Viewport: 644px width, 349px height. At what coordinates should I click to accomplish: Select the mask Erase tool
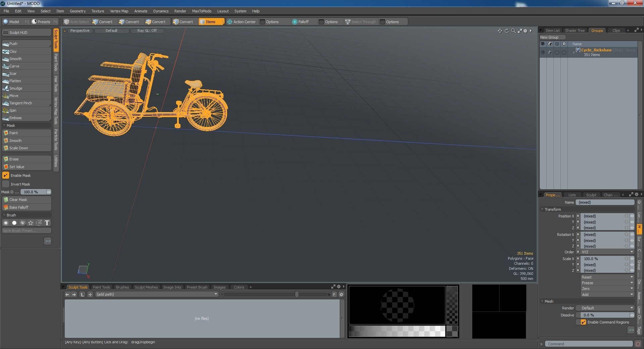point(26,159)
